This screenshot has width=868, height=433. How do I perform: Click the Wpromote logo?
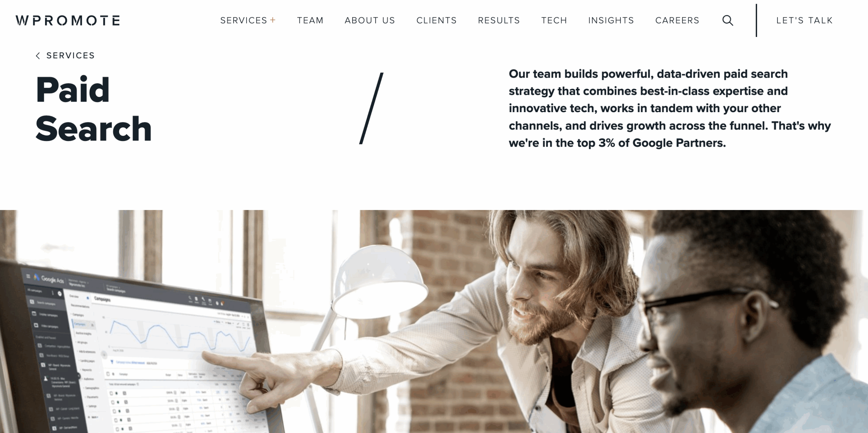tap(68, 20)
